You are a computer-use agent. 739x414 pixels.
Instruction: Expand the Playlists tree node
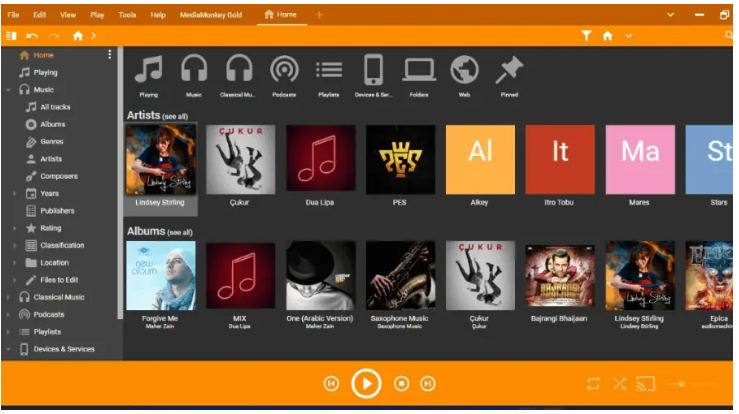pyautogui.click(x=8, y=332)
